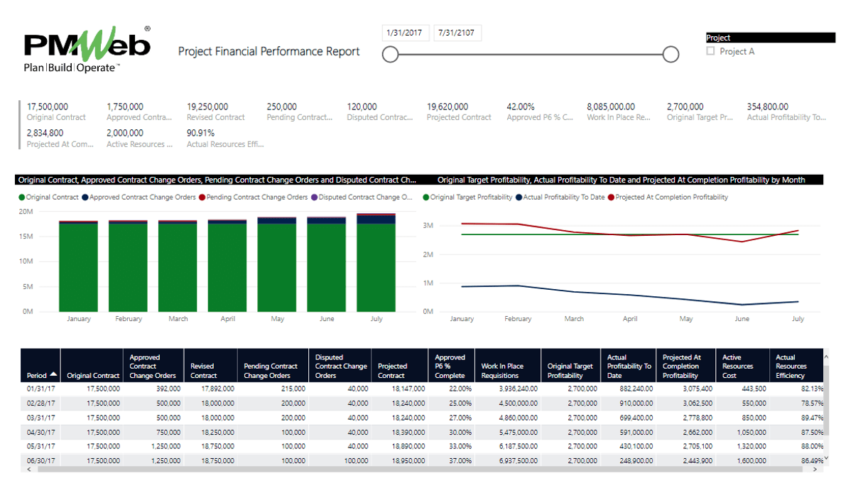Sort by Approved P6 % Complete column header
Screen dimensions: 868x493
click(x=452, y=366)
